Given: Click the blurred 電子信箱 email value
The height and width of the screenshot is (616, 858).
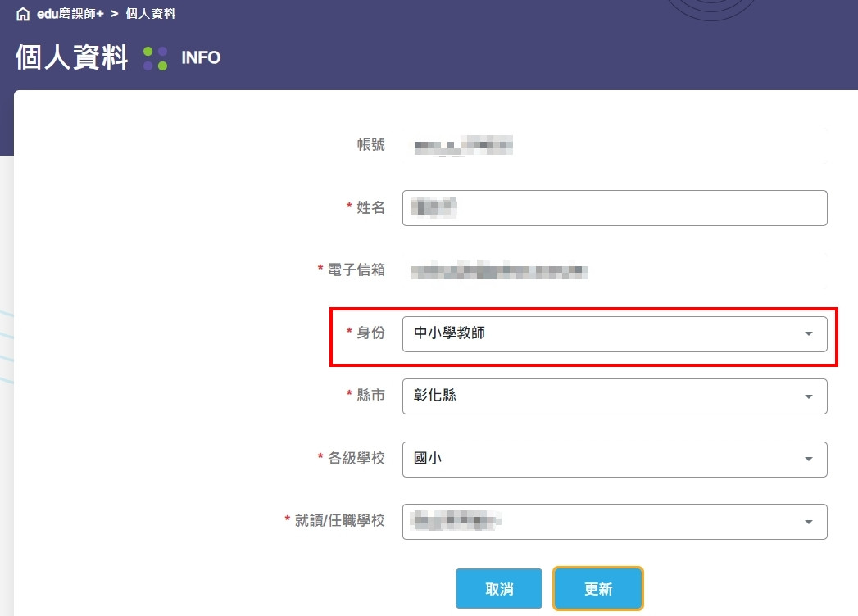Looking at the screenshot, I should (x=500, y=270).
